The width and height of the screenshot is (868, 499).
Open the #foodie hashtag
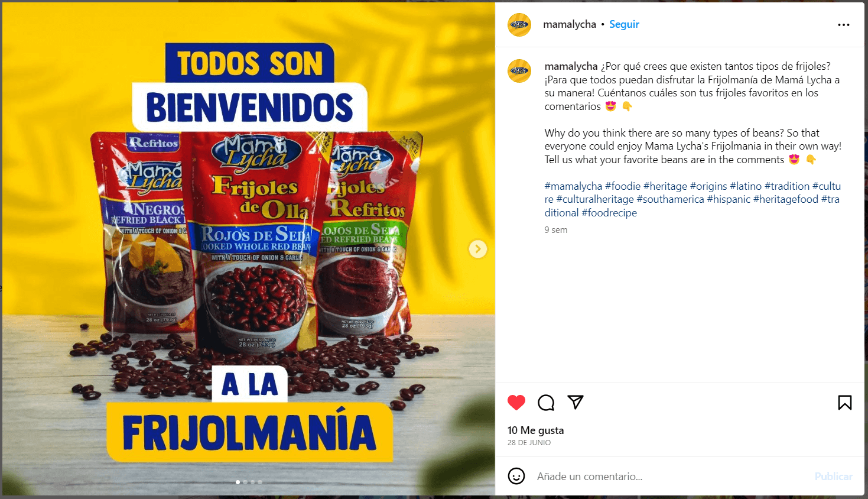tap(623, 186)
